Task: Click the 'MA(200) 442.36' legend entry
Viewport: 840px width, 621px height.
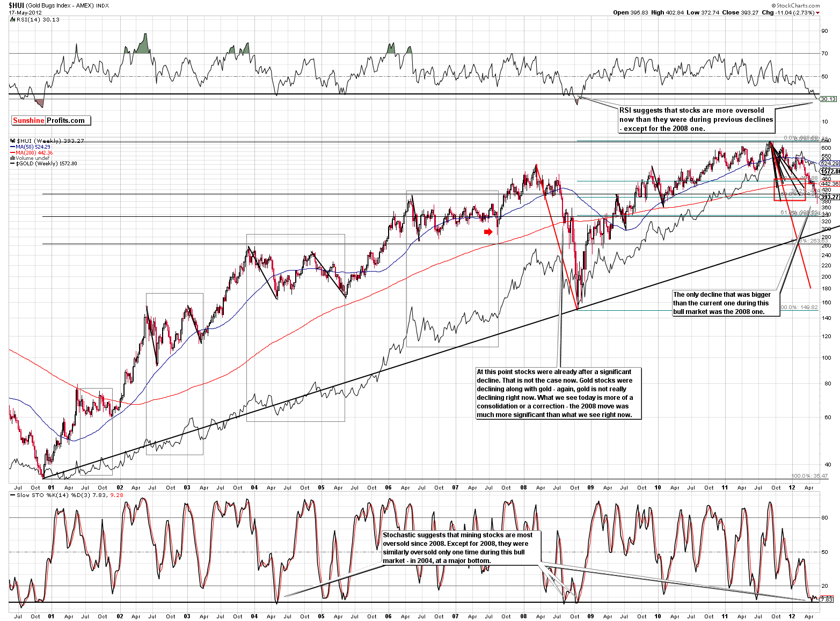Action: click(x=34, y=152)
